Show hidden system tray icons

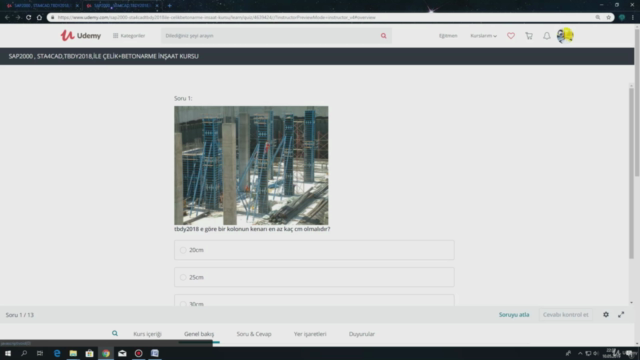click(x=580, y=353)
